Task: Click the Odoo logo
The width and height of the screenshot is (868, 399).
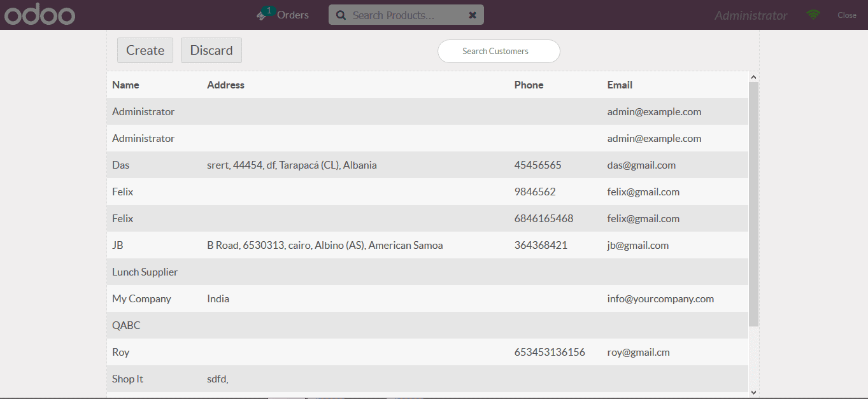Action: [x=39, y=13]
